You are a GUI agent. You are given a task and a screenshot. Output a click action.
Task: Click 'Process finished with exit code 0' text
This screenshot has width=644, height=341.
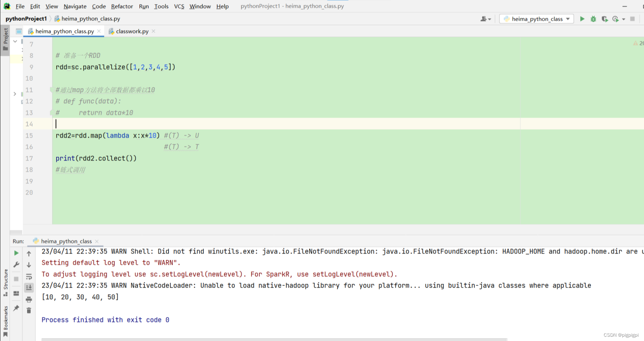[x=105, y=320]
